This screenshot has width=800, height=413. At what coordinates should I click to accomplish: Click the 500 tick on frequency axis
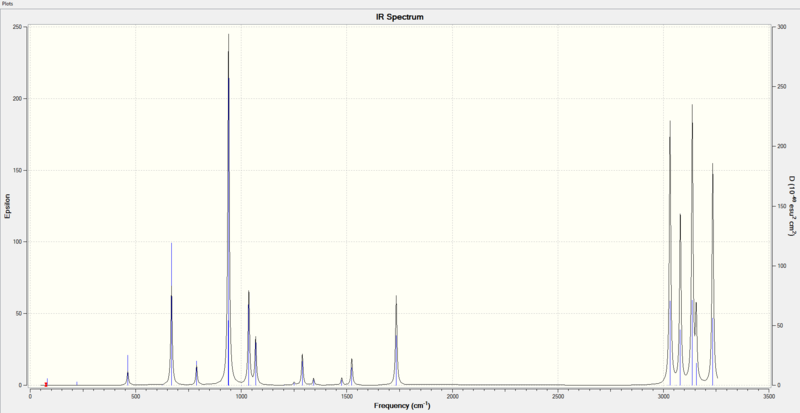tap(135, 395)
